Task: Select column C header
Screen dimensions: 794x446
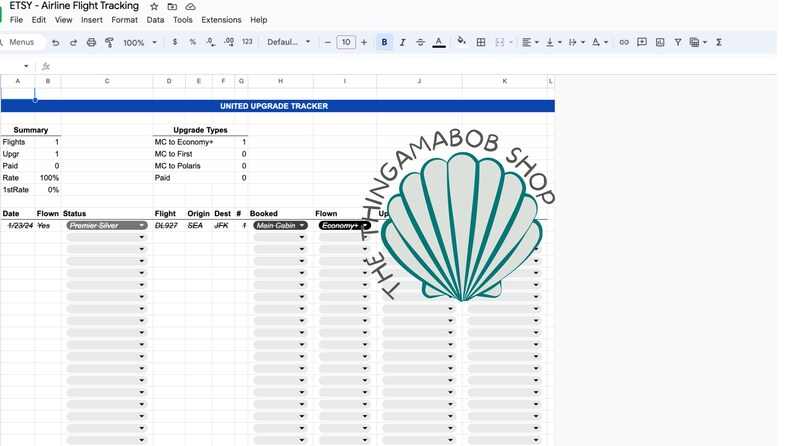Action: pos(107,81)
